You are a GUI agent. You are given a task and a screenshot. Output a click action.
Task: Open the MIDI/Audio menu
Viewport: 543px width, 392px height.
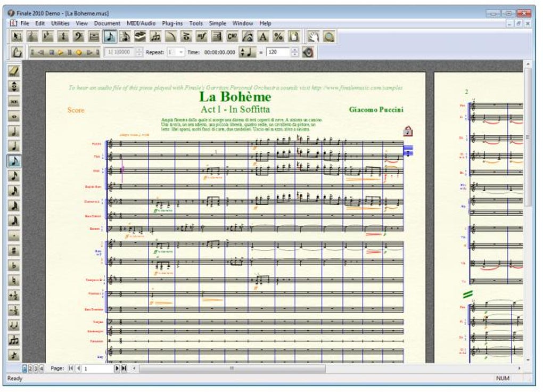tap(141, 23)
